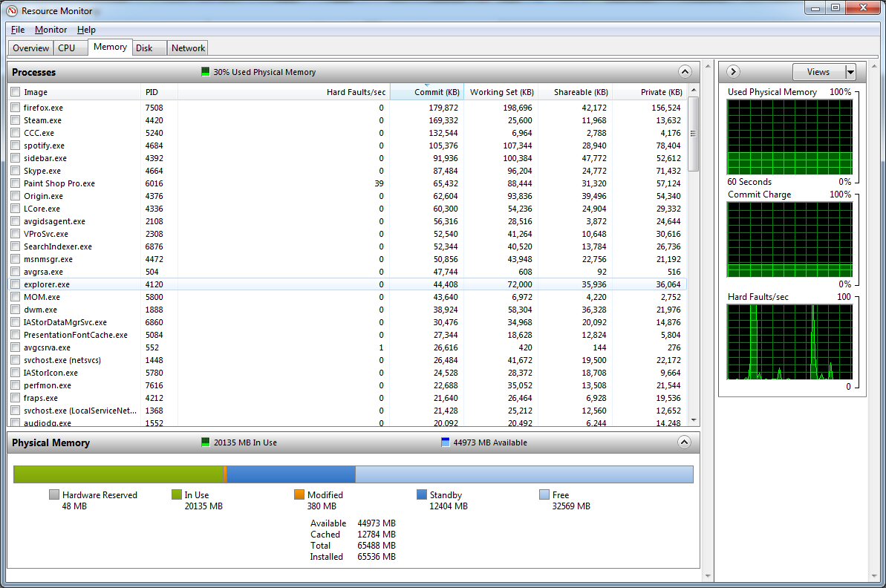Select the PresentationFontCache.exe row name
This screenshot has width=886, height=588.
click(x=76, y=335)
